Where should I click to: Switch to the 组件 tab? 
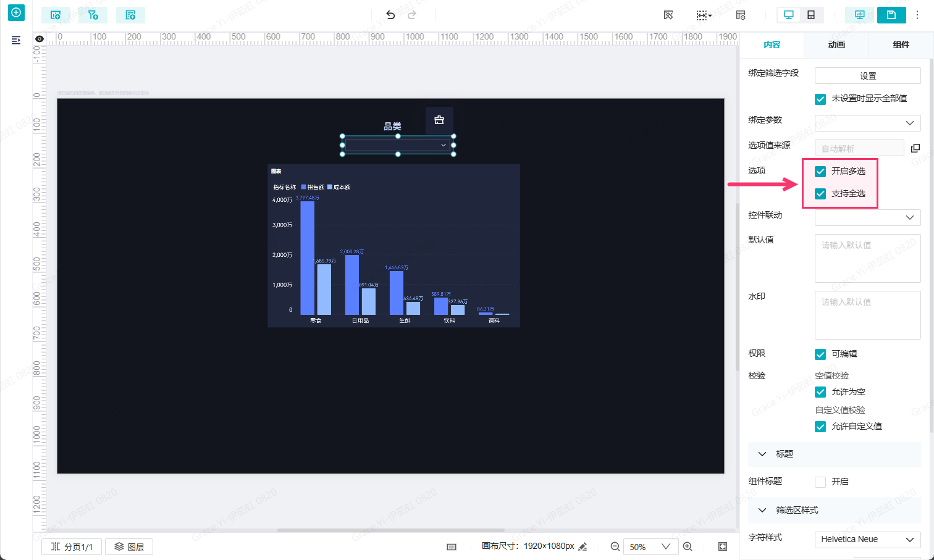(901, 44)
